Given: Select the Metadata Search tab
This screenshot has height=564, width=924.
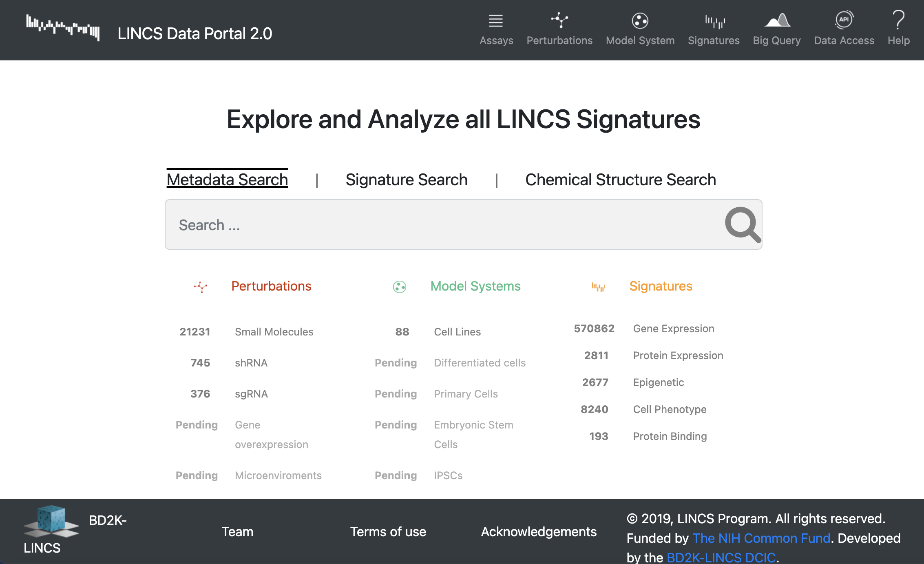Looking at the screenshot, I should point(227,180).
